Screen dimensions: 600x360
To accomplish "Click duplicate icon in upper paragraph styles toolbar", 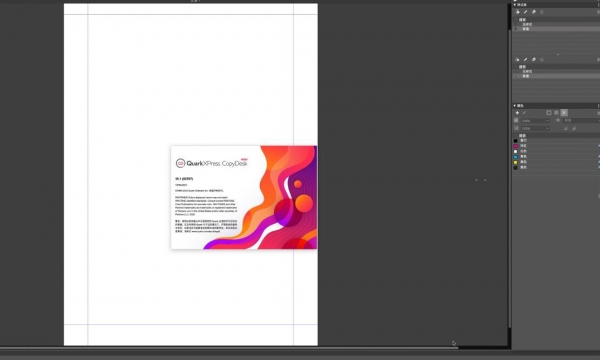I will click(x=534, y=12).
